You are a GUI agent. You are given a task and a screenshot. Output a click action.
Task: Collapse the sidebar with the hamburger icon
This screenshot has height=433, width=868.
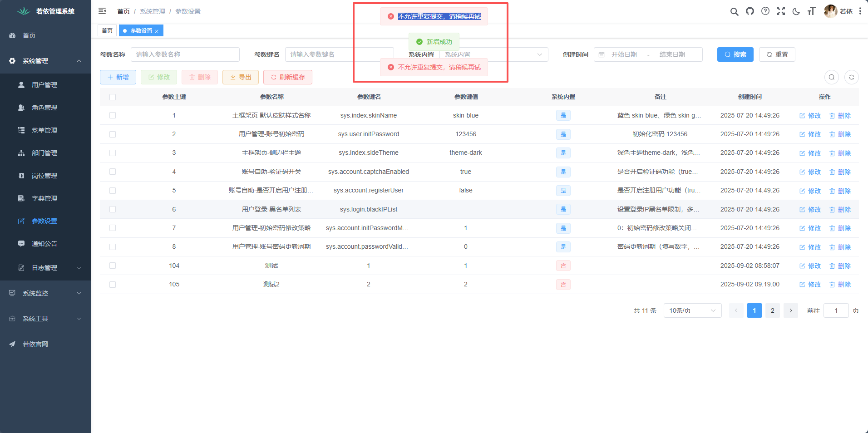coord(102,11)
